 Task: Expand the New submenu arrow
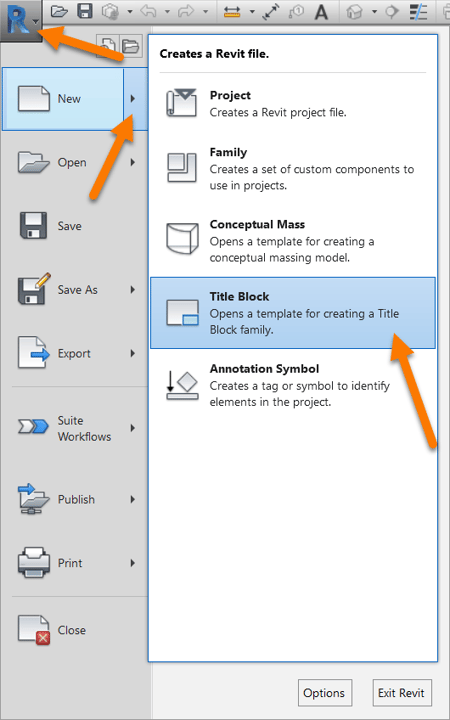[135, 99]
